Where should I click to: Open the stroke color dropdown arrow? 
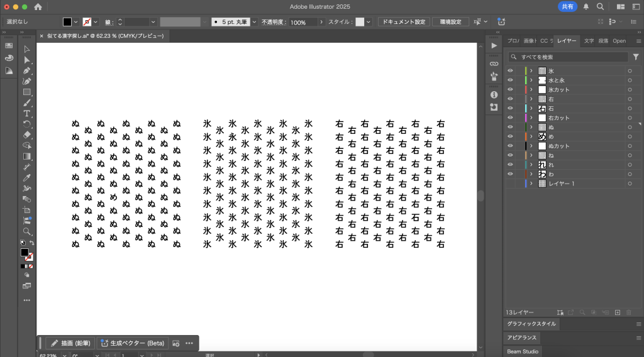tap(96, 22)
